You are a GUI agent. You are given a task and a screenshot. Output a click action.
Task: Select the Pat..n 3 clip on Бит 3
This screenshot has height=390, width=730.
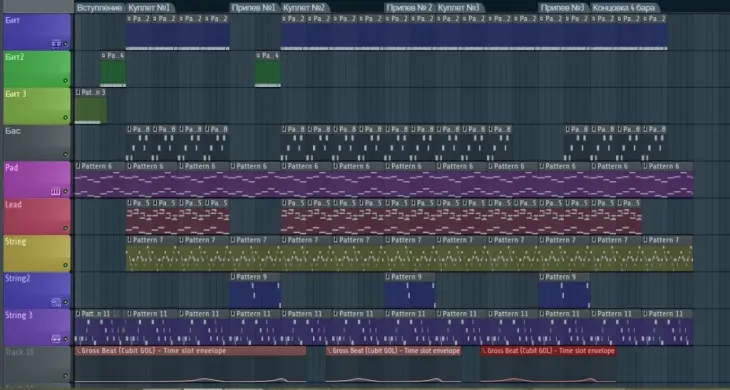click(90, 106)
